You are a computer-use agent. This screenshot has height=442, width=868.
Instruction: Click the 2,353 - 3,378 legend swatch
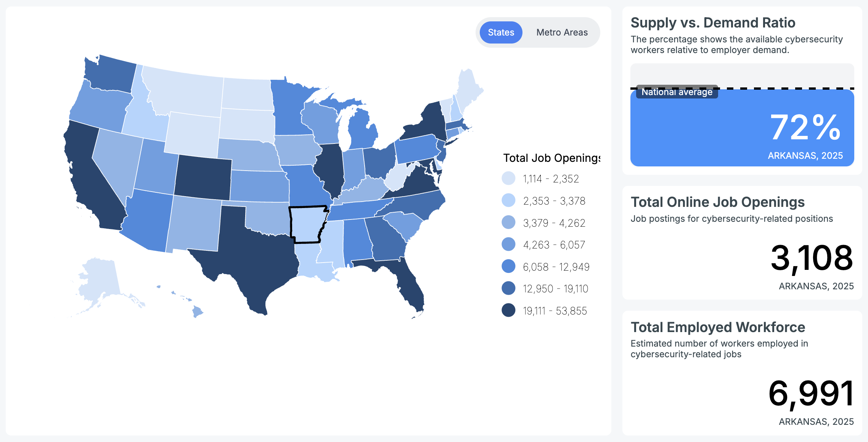(x=508, y=200)
